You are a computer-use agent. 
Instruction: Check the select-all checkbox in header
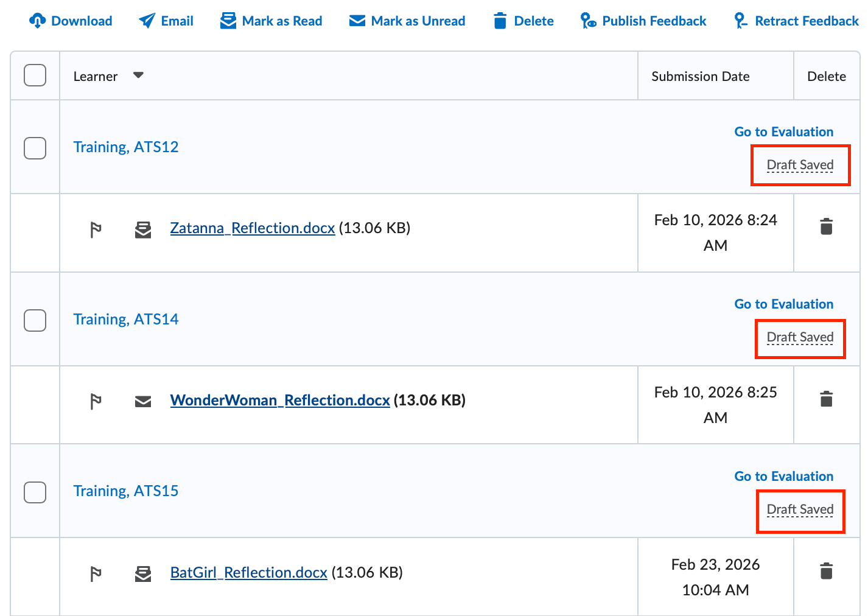(35, 75)
